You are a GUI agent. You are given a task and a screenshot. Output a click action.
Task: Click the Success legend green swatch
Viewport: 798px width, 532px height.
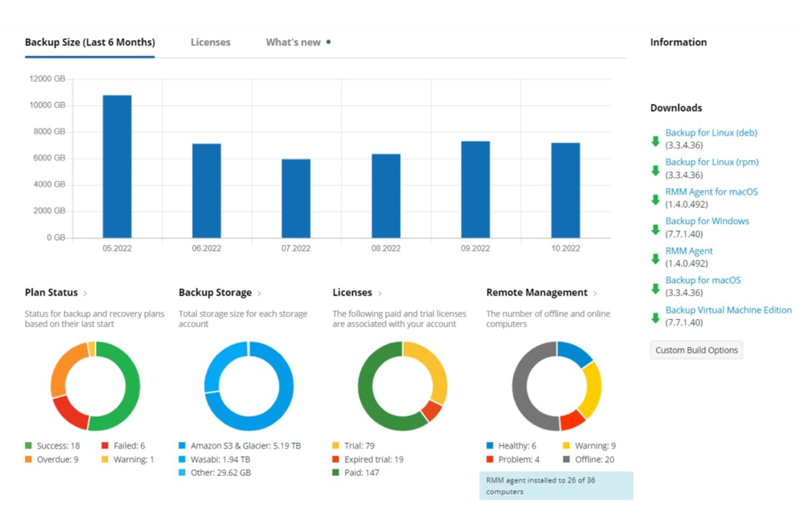tap(29, 446)
